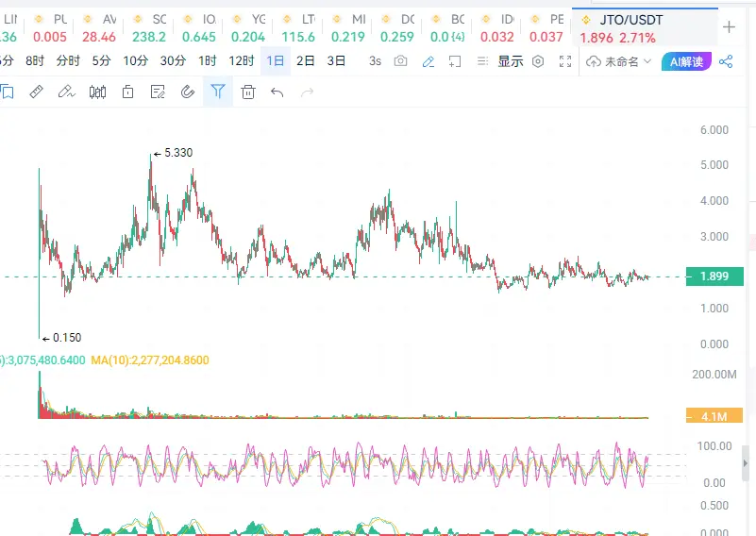The image size is (756, 536).
Task: Open the symbol tab showing 0.005
Action: coord(50,28)
